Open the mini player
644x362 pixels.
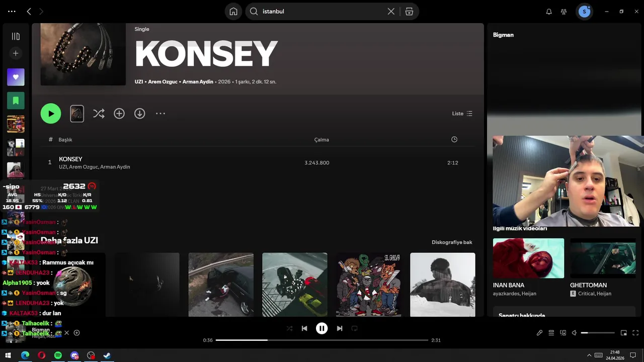(624, 333)
